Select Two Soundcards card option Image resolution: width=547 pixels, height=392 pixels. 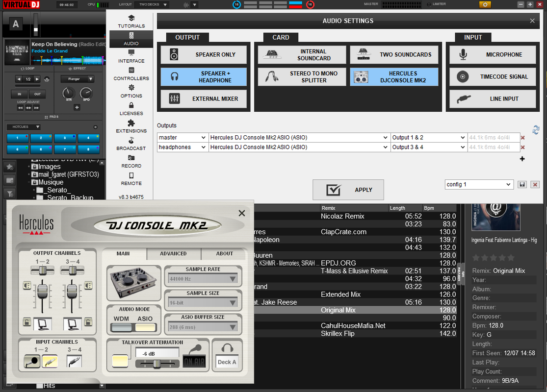(x=394, y=55)
